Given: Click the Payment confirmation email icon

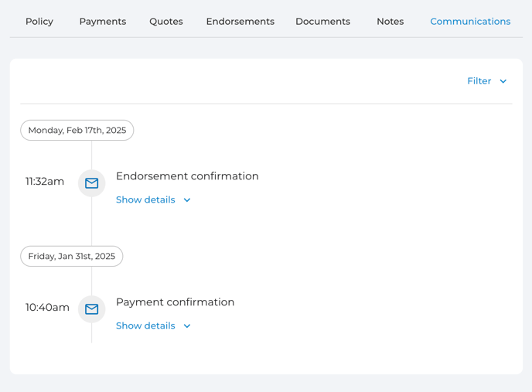Looking at the screenshot, I should [91, 309].
